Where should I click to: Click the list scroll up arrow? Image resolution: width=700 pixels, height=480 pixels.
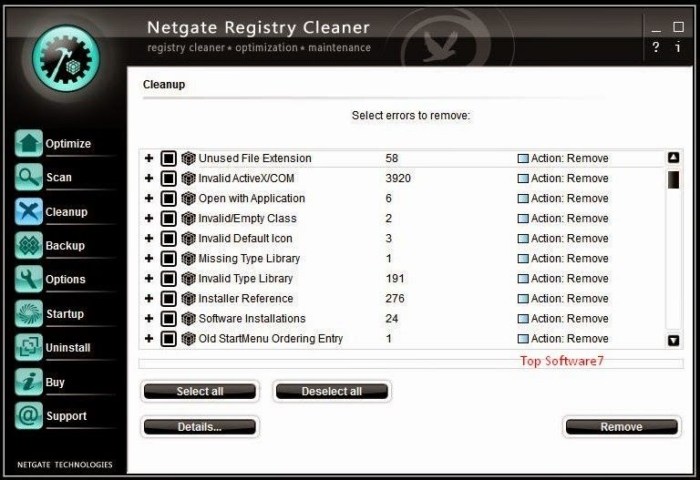tap(673, 157)
